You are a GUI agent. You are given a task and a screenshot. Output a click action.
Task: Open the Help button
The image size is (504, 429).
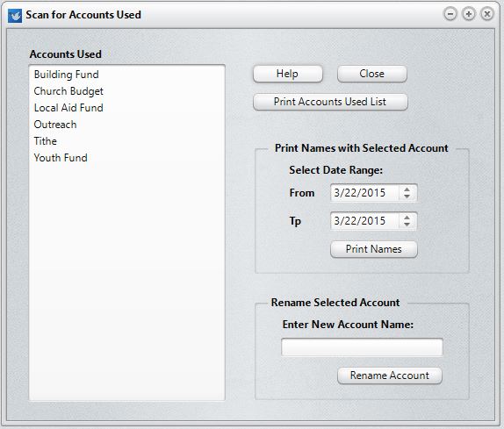coord(288,74)
